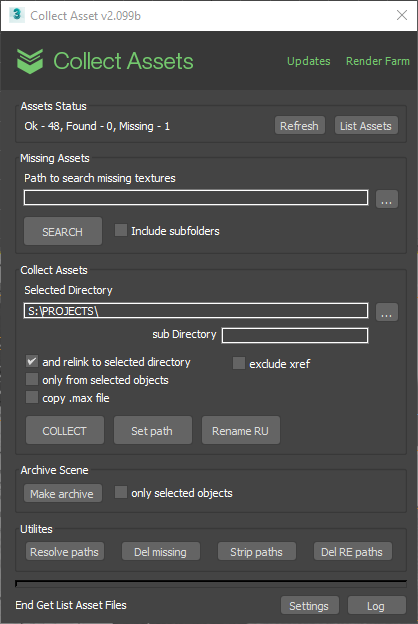Click the COLLECT button

pos(65,430)
